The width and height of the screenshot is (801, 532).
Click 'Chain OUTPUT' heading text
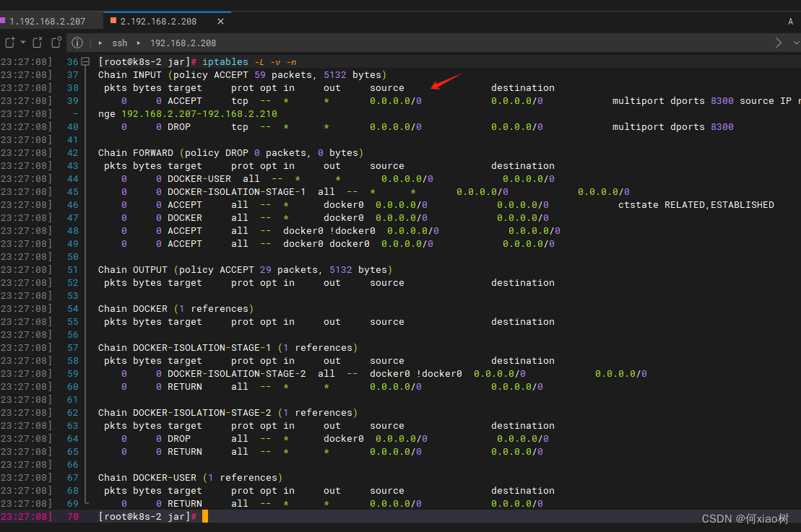click(133, 269)
